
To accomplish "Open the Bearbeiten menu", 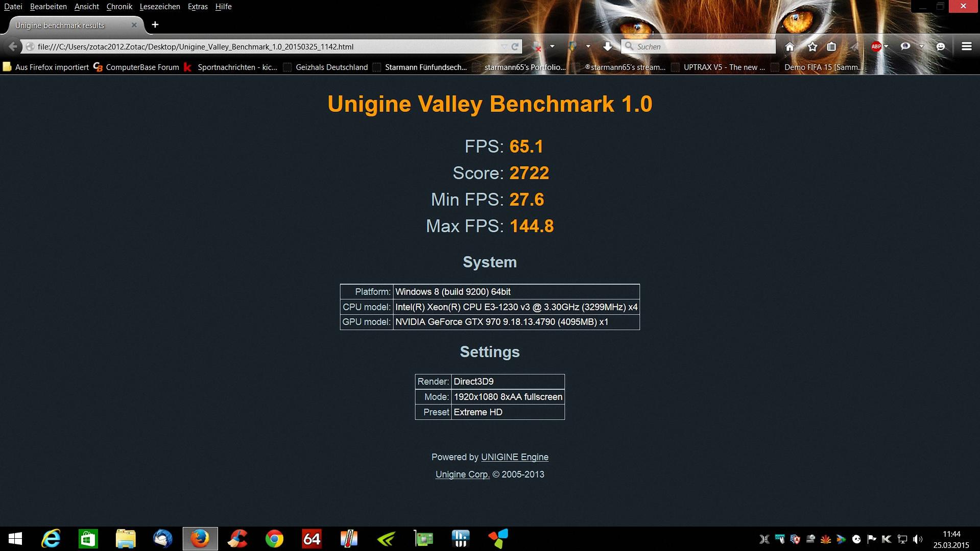I will pos(49,7).
